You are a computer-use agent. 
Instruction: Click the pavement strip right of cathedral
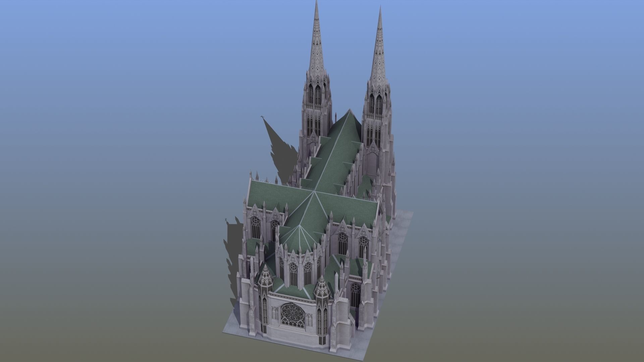point(401,231)
